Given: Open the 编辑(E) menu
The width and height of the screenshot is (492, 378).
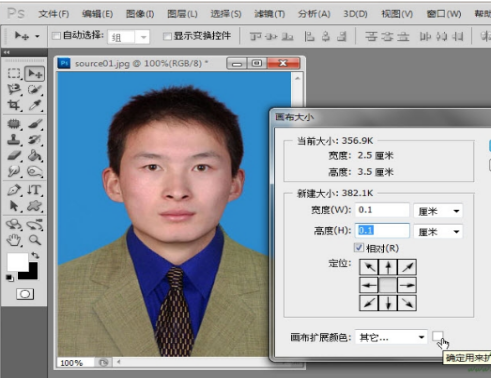Looking at the screenshot, I should [x=98, y=14].
